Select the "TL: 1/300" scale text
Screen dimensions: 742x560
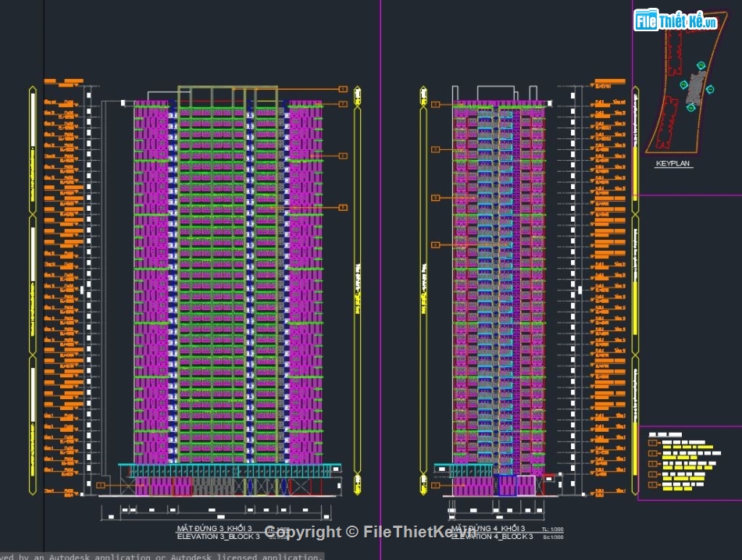pos(553,530)
